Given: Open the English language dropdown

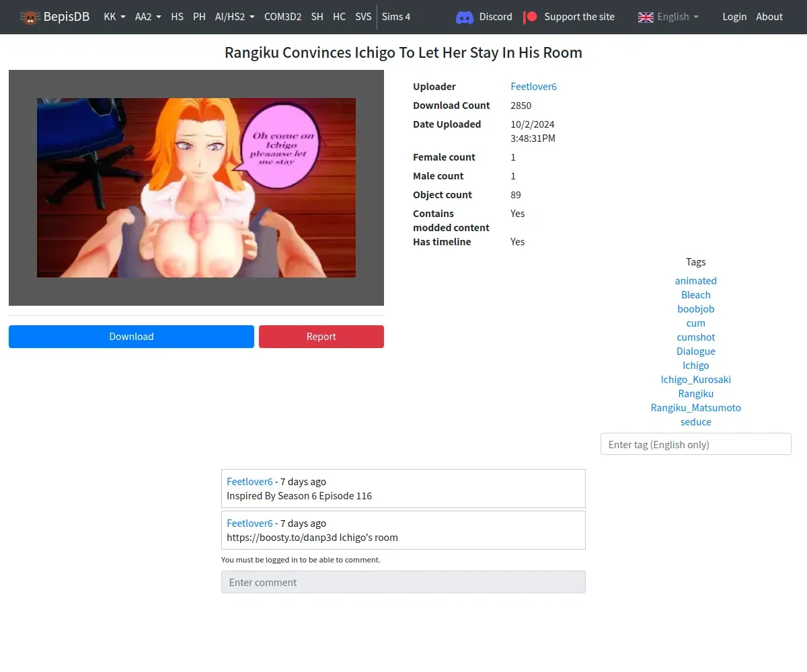Looking at the screenshot, I should (678, 17).
